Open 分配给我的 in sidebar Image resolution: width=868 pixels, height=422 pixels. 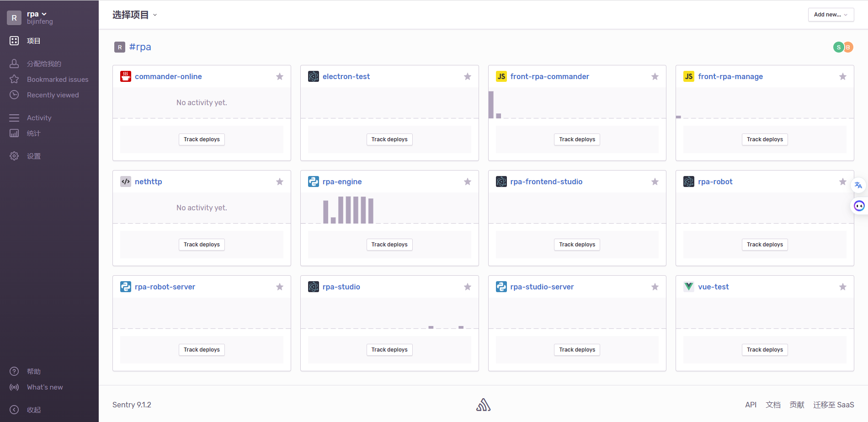[x=44, y=64]
